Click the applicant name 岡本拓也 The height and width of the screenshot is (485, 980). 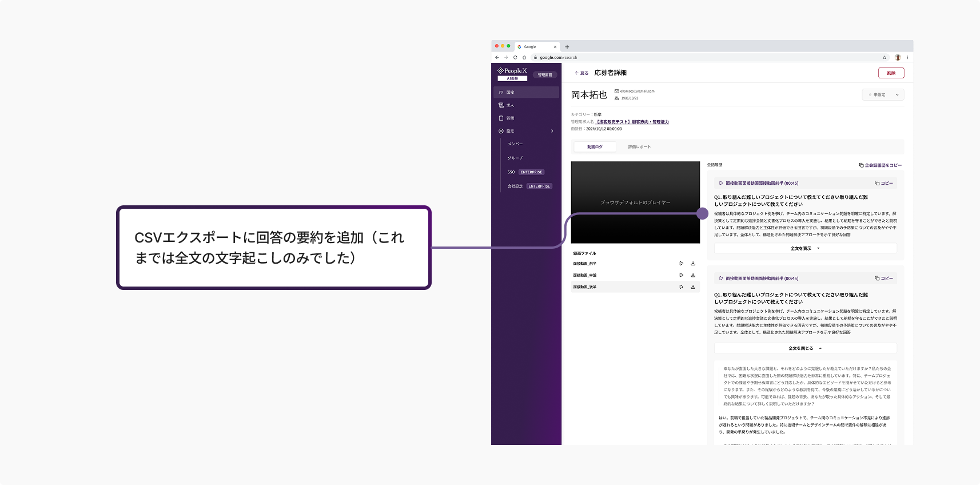[589, 95]
